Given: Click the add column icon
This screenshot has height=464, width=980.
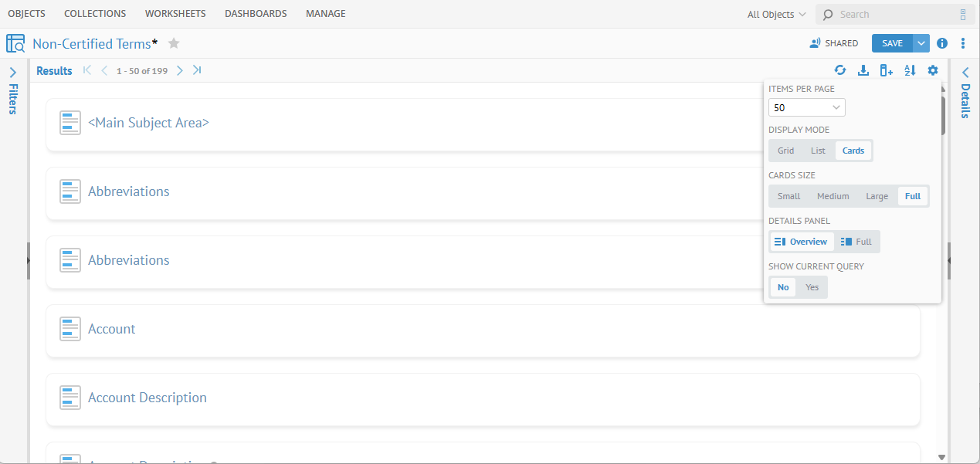Looking at the screenshot, I should pos(887,70).
